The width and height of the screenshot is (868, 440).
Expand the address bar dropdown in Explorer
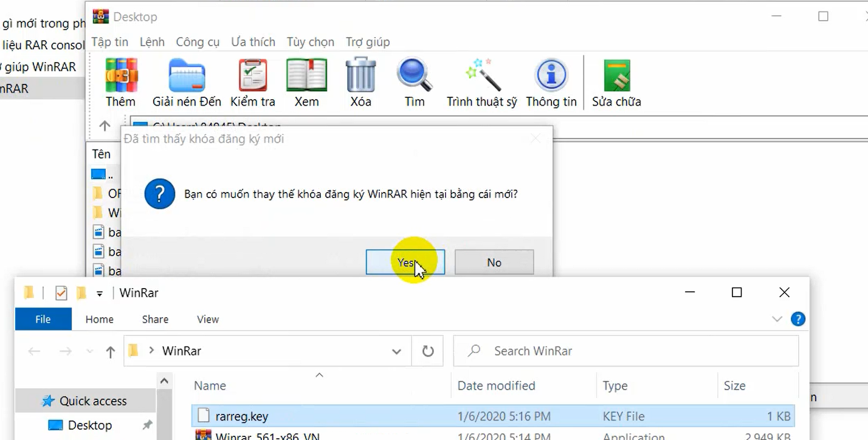(x=396, y=351)
